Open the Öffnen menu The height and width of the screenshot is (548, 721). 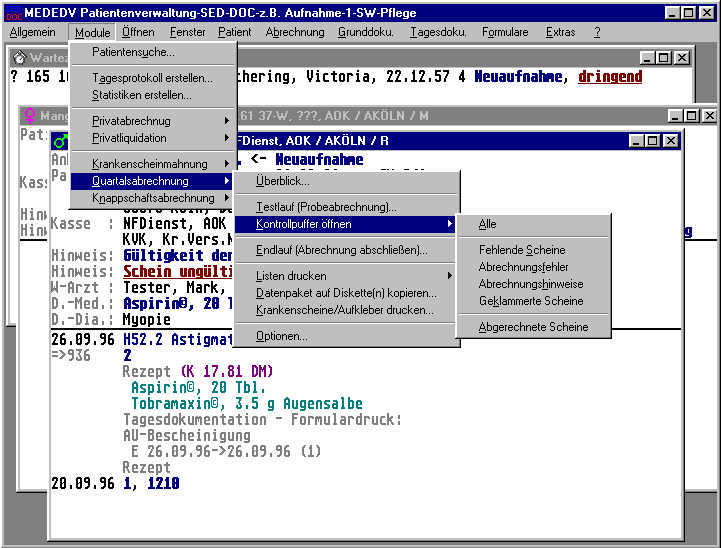pyautogui.click(x=138, y=32)
